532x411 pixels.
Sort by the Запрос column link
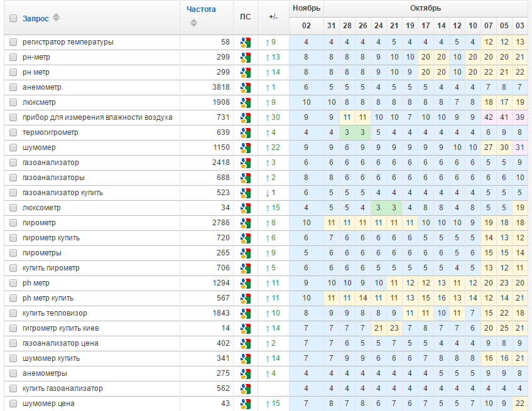coord(36,19)
